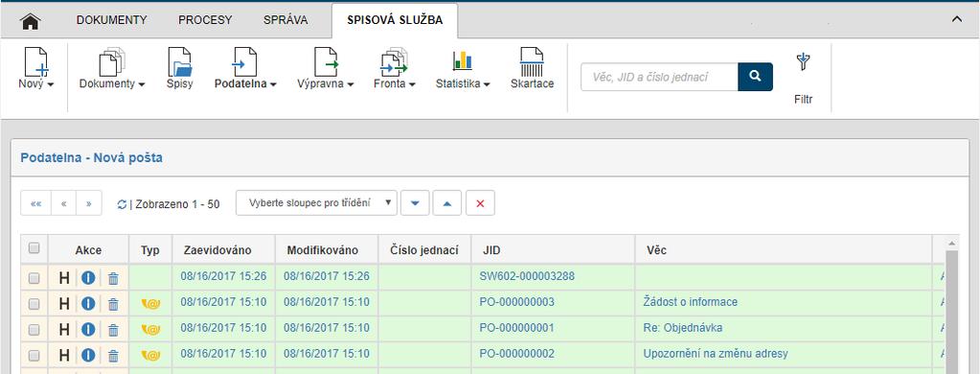Click the Podatelna - Nová pošta panel title

click(91, 158)
